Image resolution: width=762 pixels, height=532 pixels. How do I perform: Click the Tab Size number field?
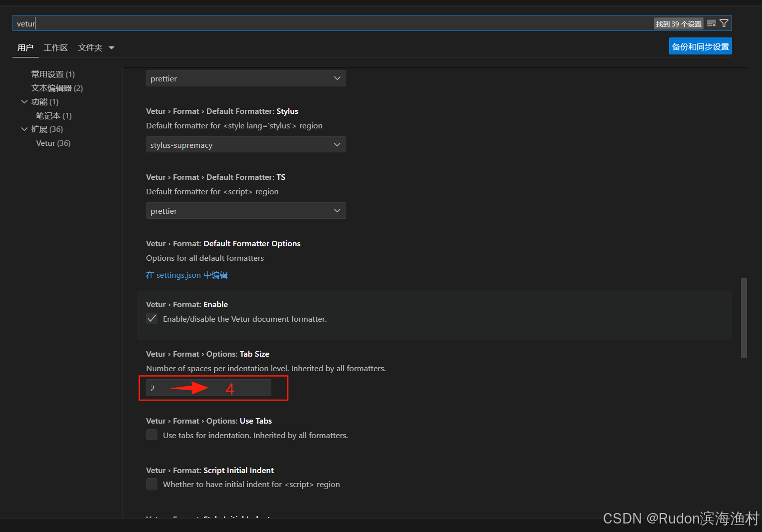(x=208, y=388)
